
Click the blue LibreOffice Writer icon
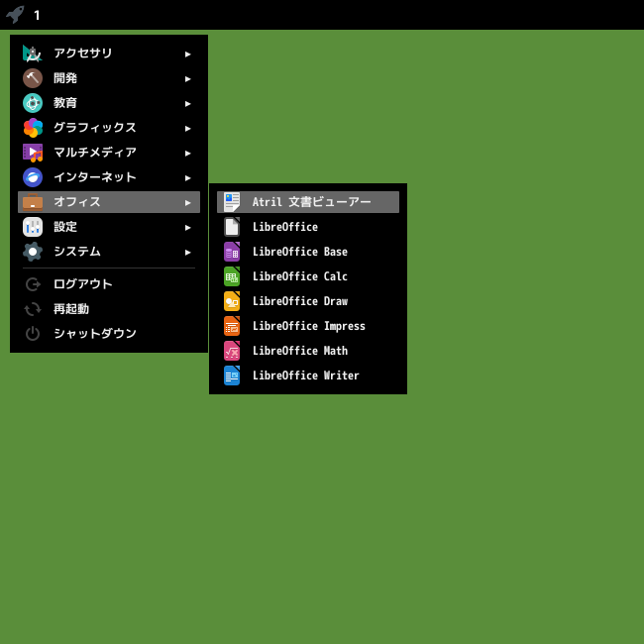[x=232, y=376]
